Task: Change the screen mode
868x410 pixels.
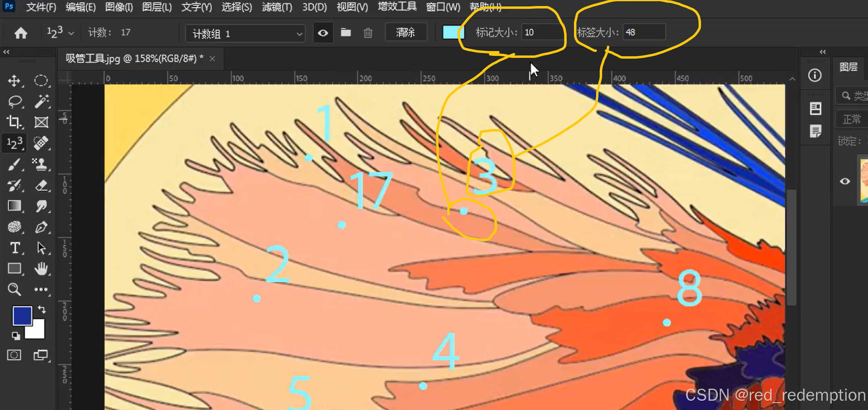Action: pos(41,355)
